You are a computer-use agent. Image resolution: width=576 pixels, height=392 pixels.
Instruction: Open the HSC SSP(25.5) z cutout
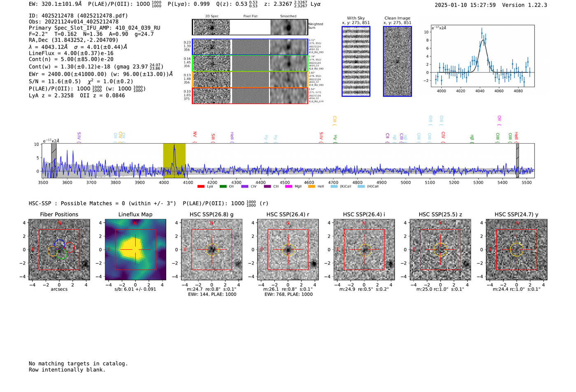441,250
